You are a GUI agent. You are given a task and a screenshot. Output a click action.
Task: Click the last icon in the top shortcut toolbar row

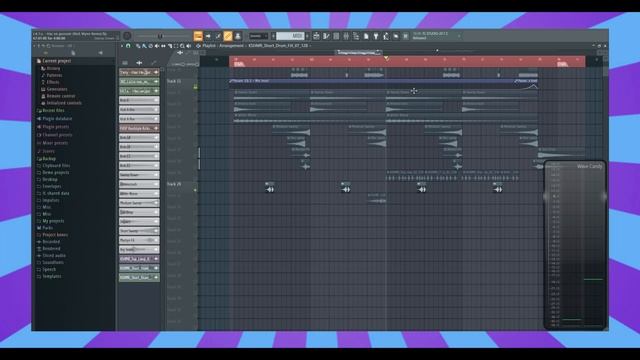point(406,36)
